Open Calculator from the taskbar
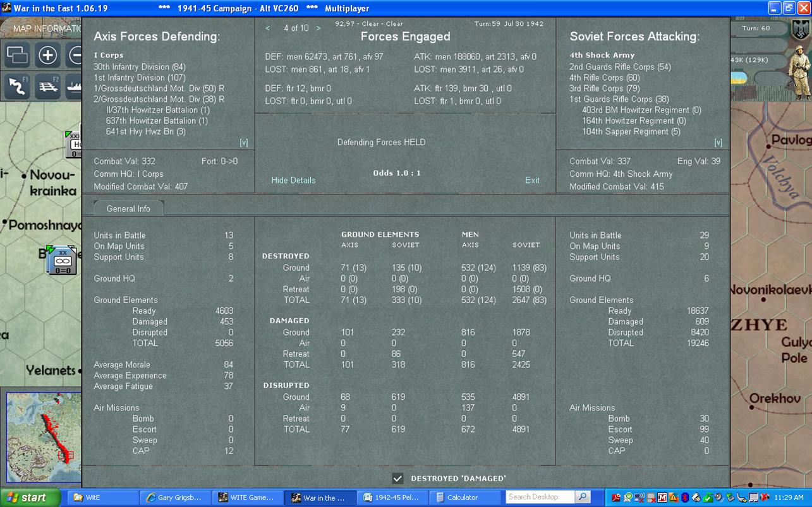812x507 pixels. [x=464, y=498]
